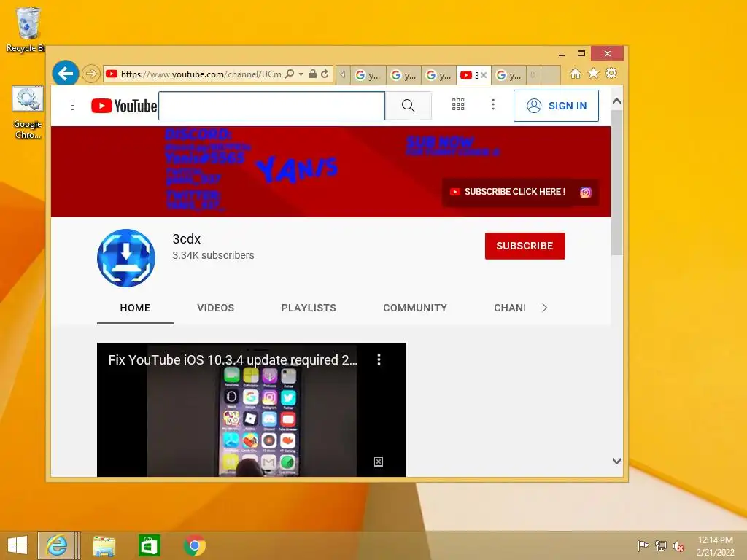The width and height of the screenshot is (747, 560).
Task: Click the SIGN IN button
Action: click(x=556, y=106)
